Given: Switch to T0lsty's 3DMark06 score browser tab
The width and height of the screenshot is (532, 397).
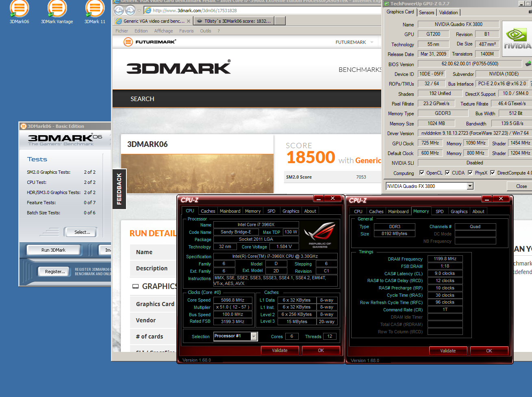Looking at the screenshot, I should 234,21.
